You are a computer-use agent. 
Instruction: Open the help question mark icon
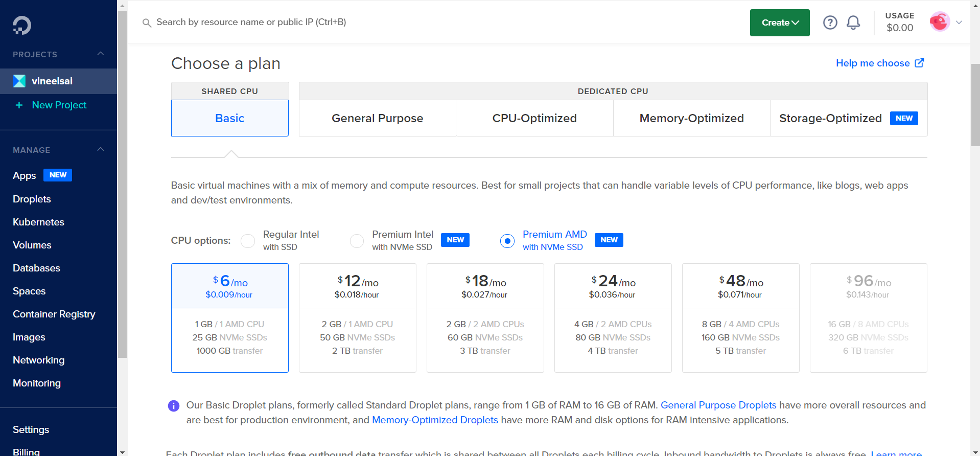[x=830, y=22]
